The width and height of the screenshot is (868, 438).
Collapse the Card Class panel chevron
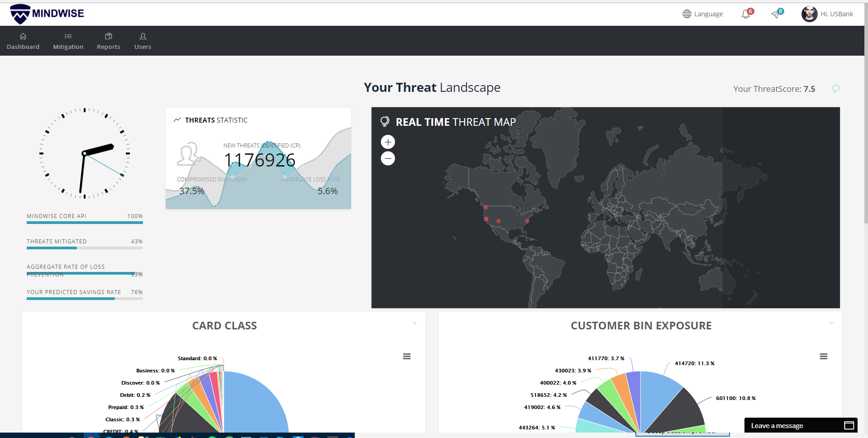click(414, 323)
